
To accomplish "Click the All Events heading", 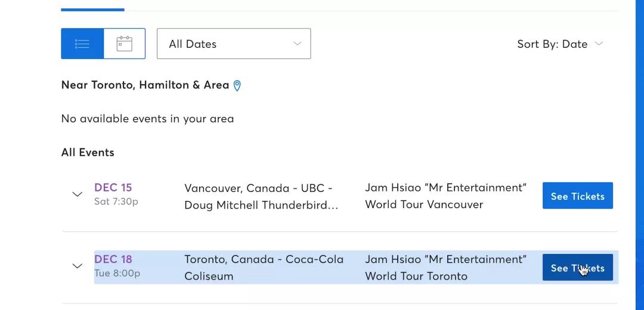I will (88, 153).
